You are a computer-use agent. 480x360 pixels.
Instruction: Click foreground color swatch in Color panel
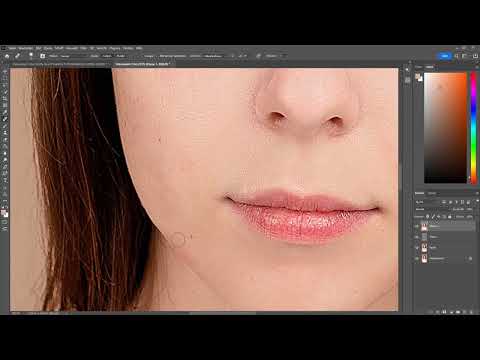point(417,76)
